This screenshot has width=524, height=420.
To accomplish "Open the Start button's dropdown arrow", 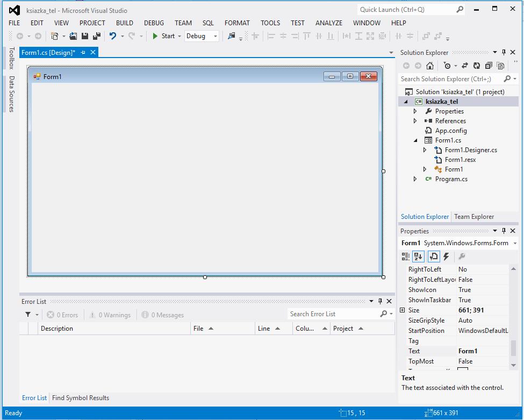I will (x=180, y=36).
